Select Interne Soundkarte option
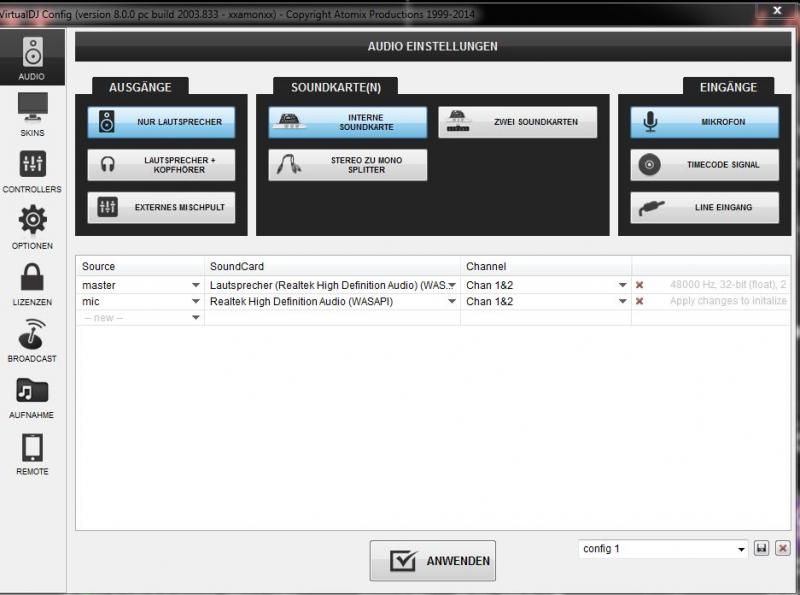 tap(347, 122)
